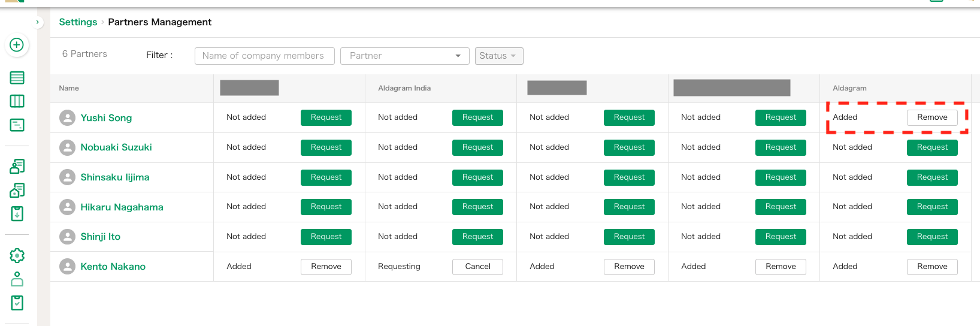The height and width of the screenshot is (326, 980).
Task: Remove Kento Nakano from the first partner column
Action: (326, 267)
